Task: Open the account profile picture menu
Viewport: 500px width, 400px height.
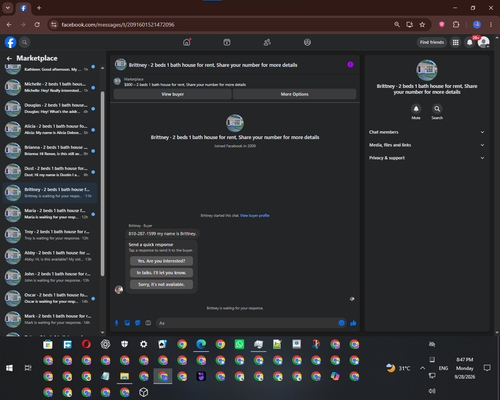Action: pos(483,42)
